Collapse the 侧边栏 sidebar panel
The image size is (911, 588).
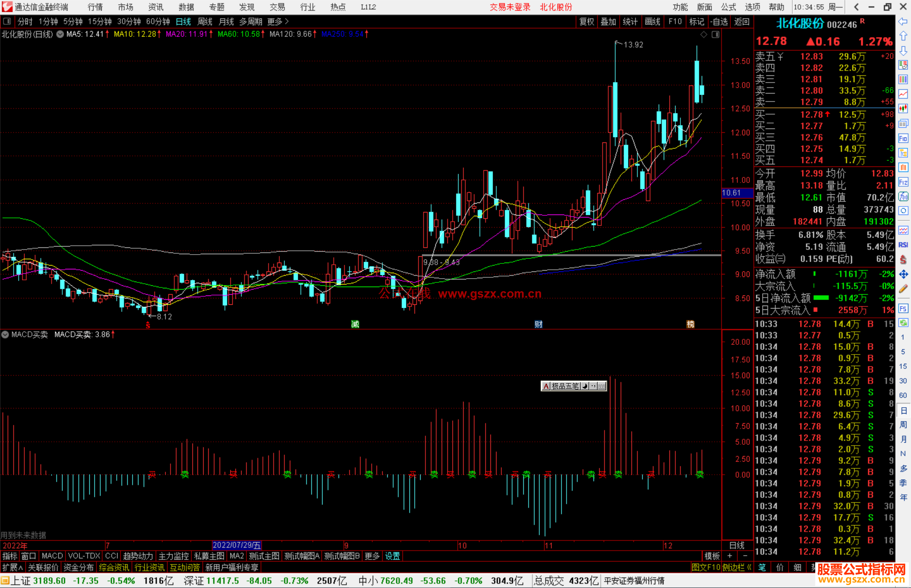point(737,567)
